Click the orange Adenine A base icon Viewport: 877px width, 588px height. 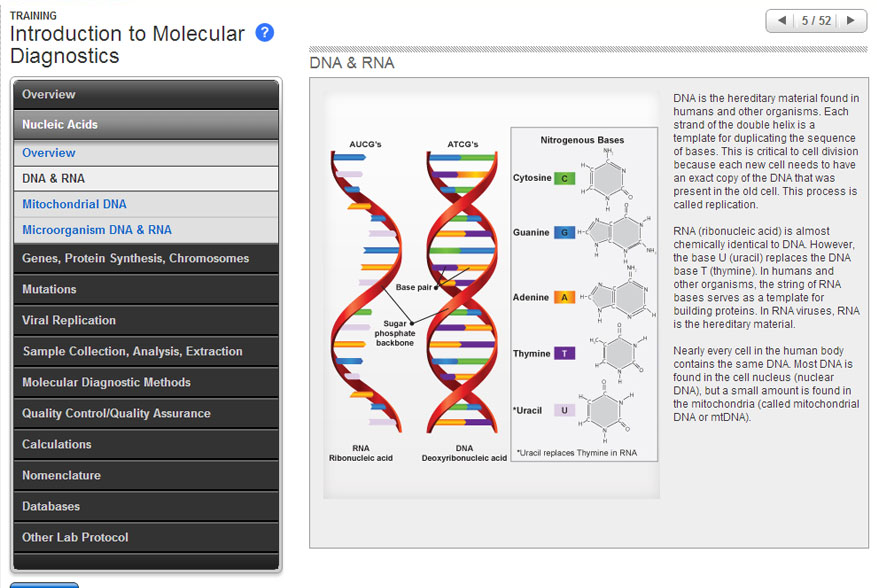point(565,297)
